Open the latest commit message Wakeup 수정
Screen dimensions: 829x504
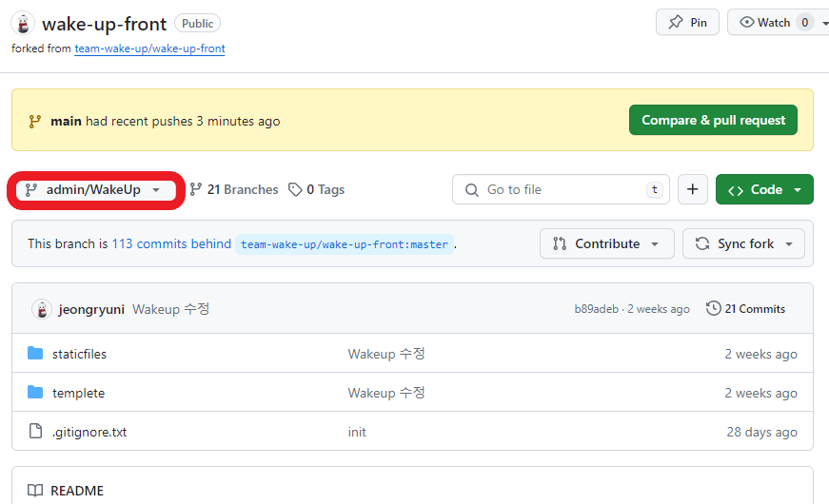[170, 309]
